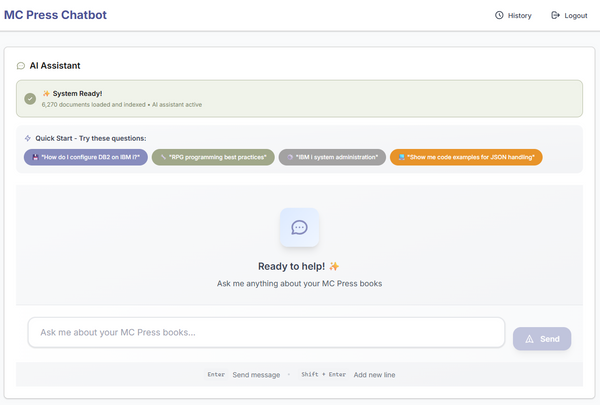Click the sparkle icon after Ready to help!

pyautogui.click(x=334, y=266)
